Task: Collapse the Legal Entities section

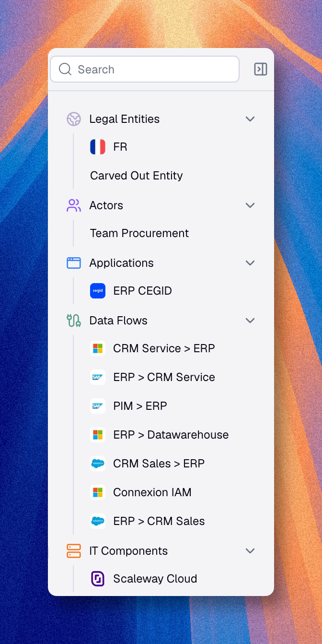Action: pyautogui.click(x=250, y=119)
